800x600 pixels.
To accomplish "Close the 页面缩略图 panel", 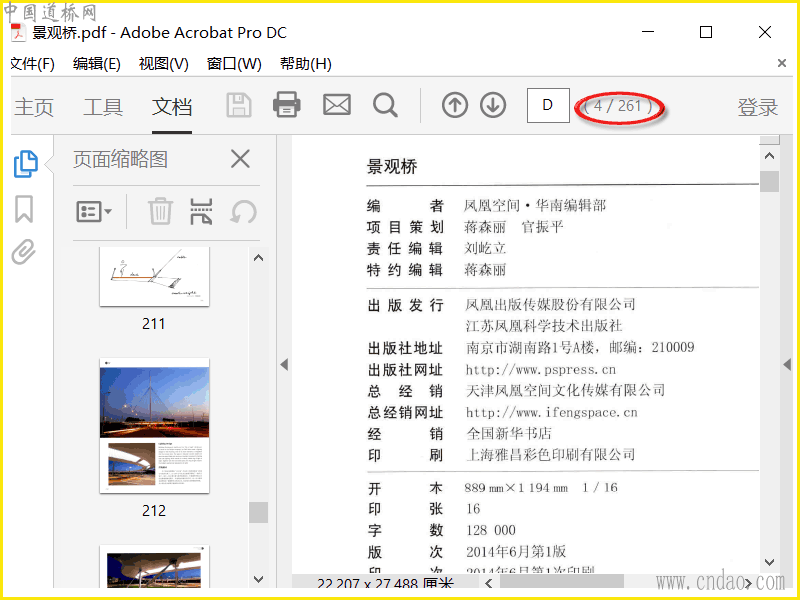I will click(240, 159).
